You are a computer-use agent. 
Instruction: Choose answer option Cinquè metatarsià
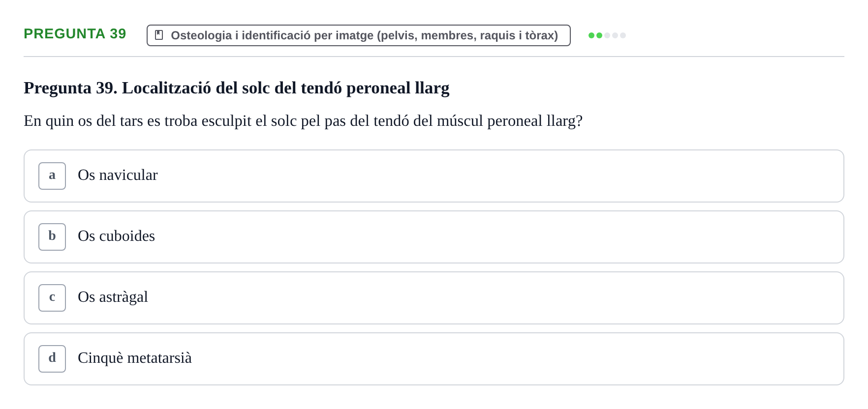point(434,359)
